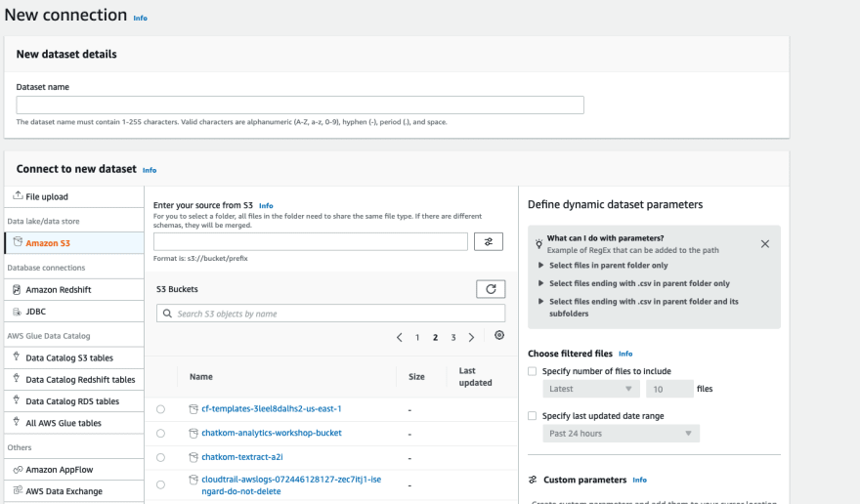Click the bucket icon for the cloudtrail-awslogs bucket
This screenshot has width=860, height=504.
coord(193,480)
